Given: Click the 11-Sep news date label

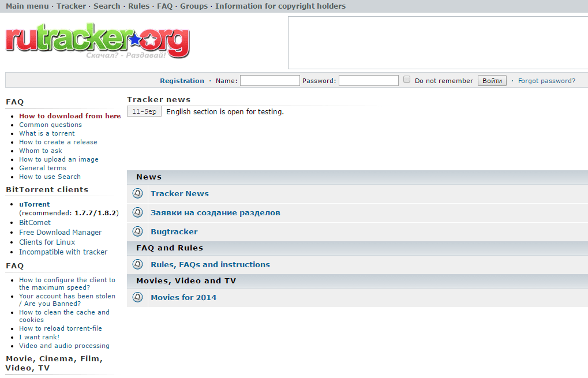Looking at the screenshot, I should (x=144, y=111).
